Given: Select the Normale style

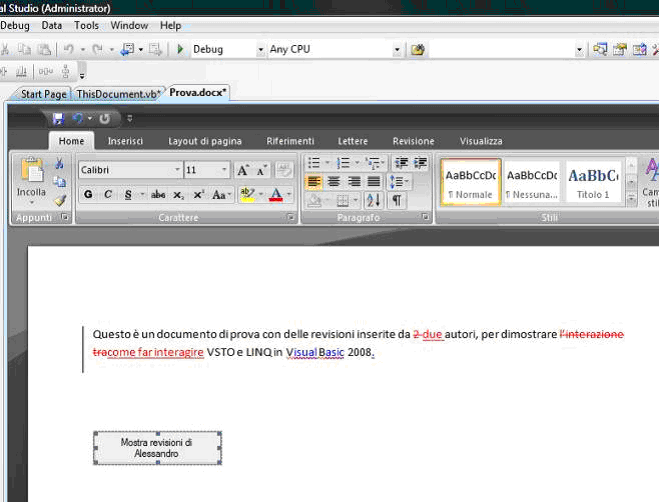Looking at the screenshot, I should click(471, 182).
